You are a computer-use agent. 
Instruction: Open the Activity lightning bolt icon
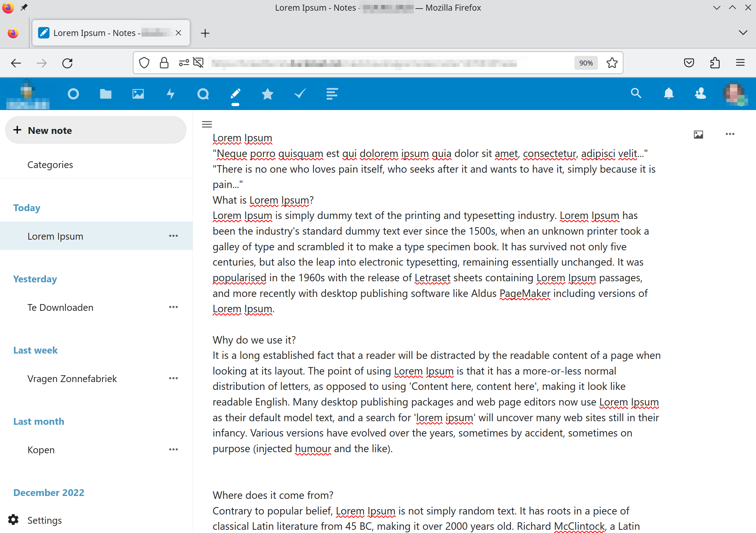(171, 94)
